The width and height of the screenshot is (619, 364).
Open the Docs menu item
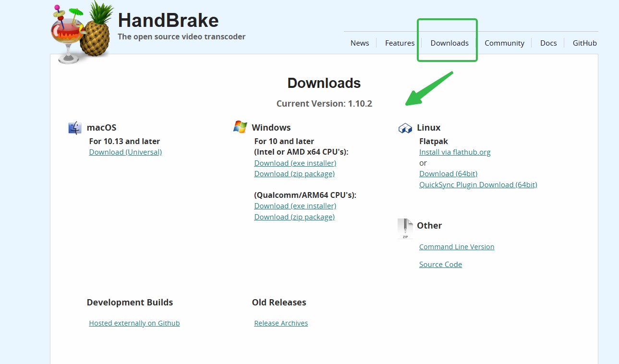[548, 43]
